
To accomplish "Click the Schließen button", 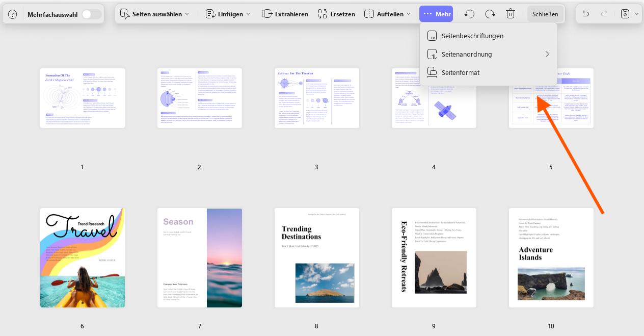I will click(545, 14).
